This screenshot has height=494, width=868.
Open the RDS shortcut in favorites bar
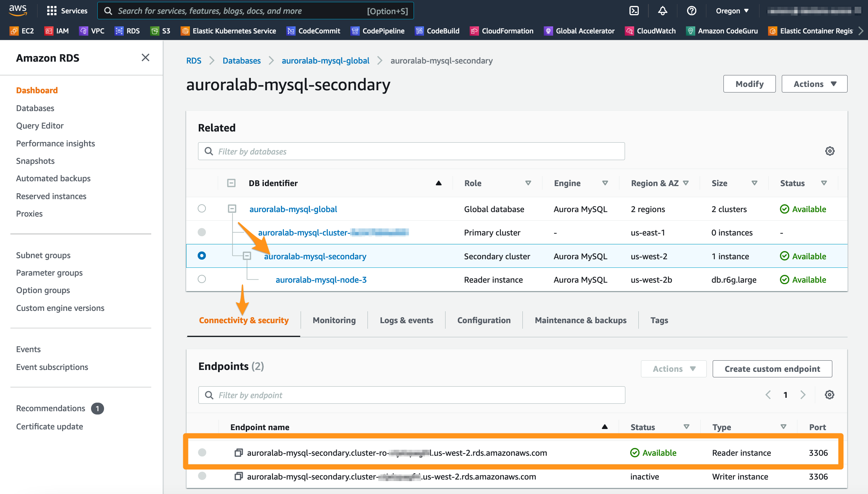(x=127, y=31)
